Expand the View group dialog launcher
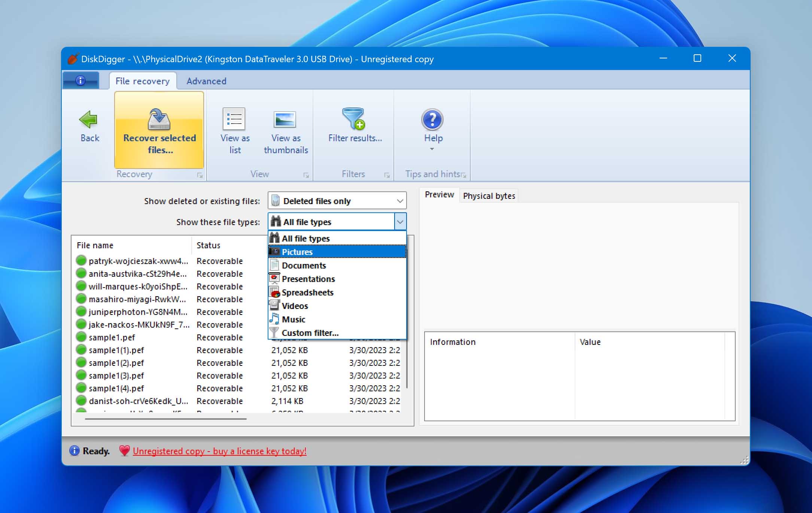The image size is (812, 513). point(306,175)
